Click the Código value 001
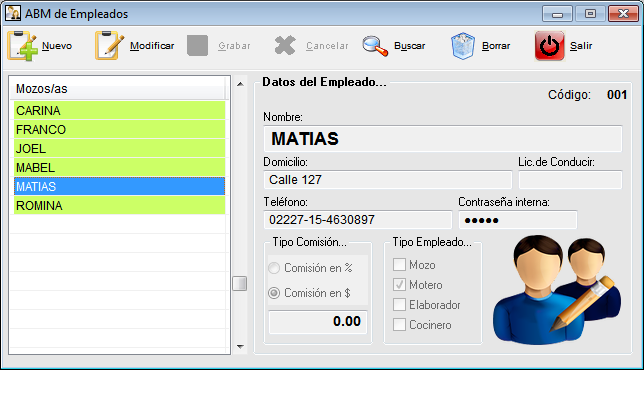Viewport: 644px width, 400px height. [x=617, y=95]
